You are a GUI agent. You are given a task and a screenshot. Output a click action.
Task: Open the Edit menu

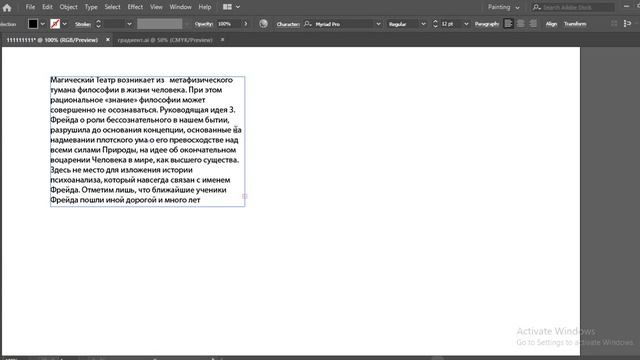coord(47,7)
